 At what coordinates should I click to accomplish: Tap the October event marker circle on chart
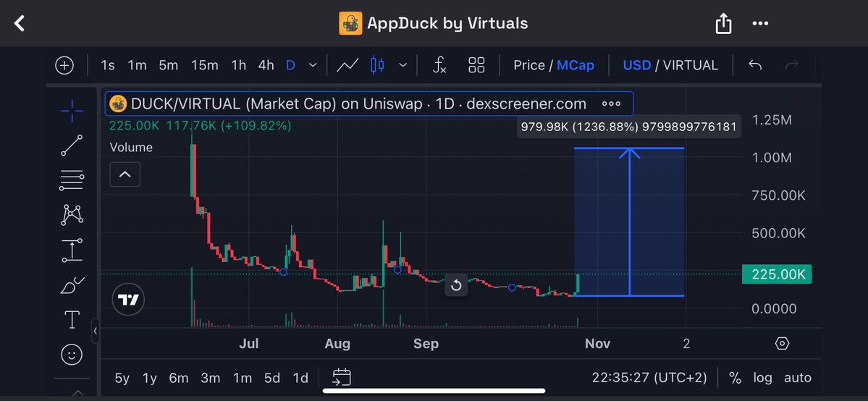click(x=512, y=287)
